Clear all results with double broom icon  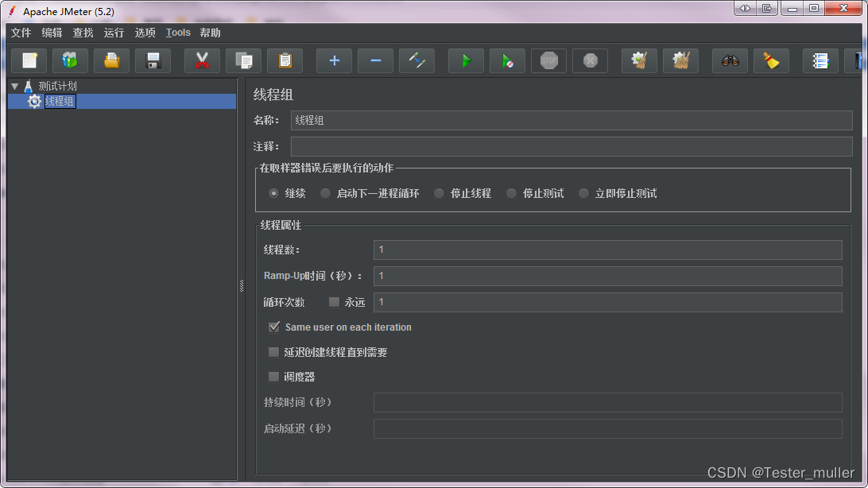(681, 61)
